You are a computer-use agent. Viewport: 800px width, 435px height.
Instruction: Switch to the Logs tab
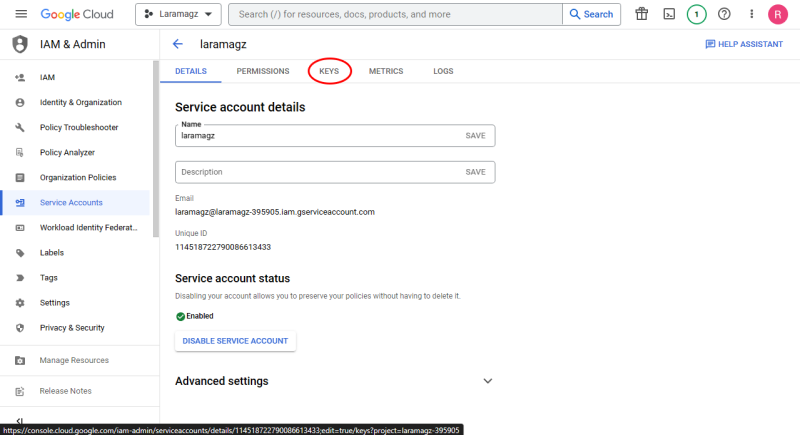pos(443,71)
